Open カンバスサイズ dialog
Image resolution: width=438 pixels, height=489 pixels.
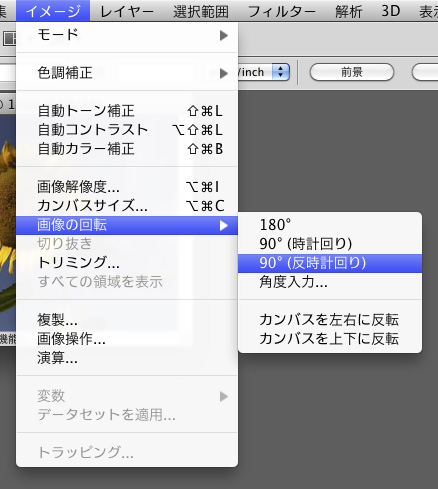click(127, 206)
